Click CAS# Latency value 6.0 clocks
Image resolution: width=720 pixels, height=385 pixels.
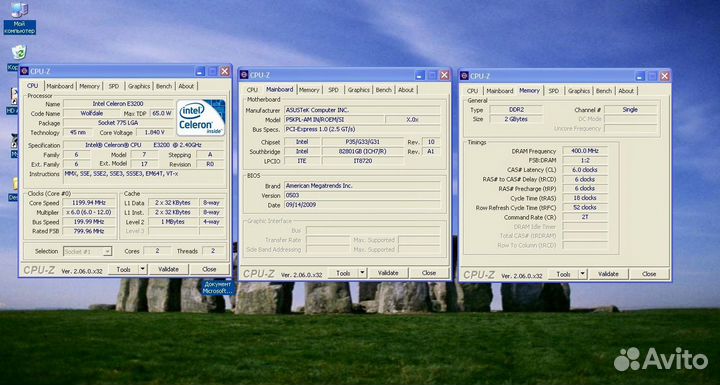585,170
